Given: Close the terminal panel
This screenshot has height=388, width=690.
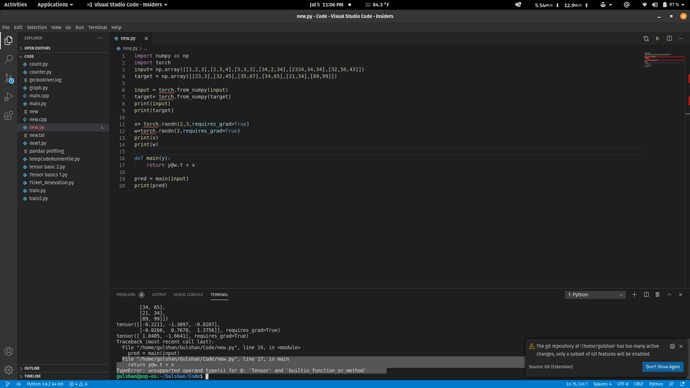Looking at the screenshot, I should point(680,294).
